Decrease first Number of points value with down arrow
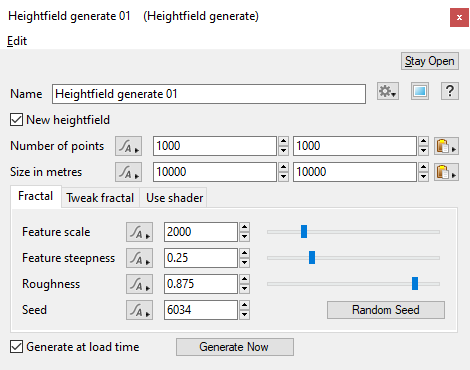The height and width of the screenshot is (370, 470). 283,151
